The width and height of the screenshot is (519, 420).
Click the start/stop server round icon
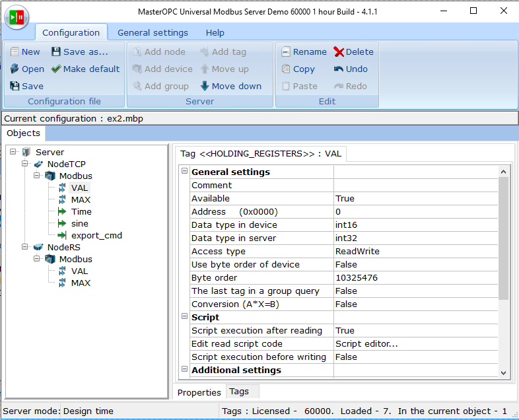click(17, 17)
